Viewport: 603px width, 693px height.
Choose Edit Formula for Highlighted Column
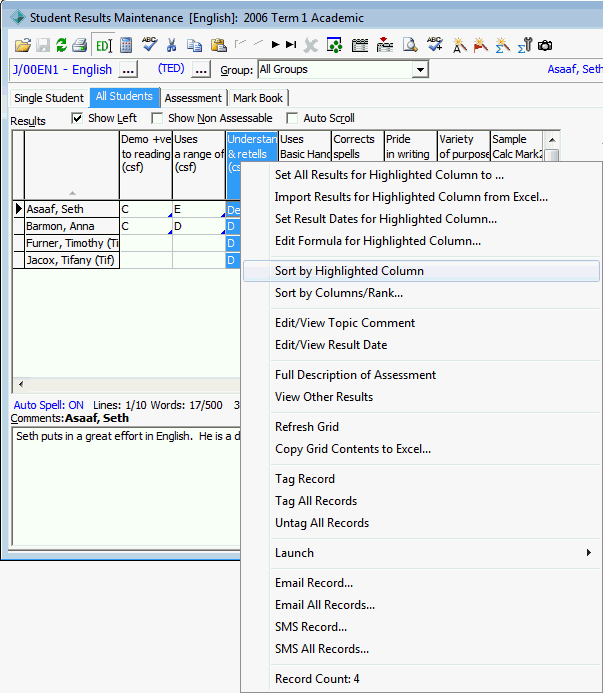click(x=422, y=241)
